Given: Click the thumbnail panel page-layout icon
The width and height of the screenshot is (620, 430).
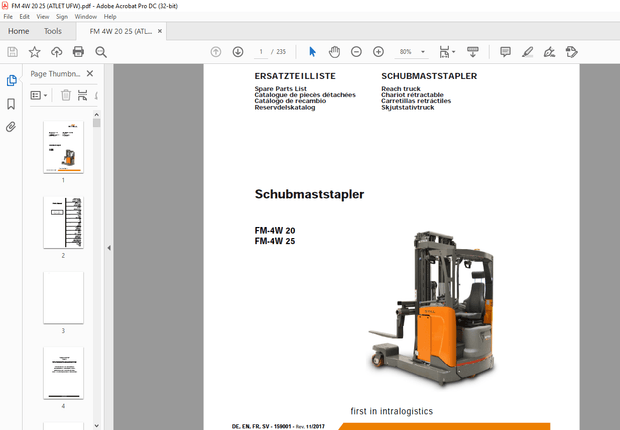Looking at the screenshot, I should (82, 95).
